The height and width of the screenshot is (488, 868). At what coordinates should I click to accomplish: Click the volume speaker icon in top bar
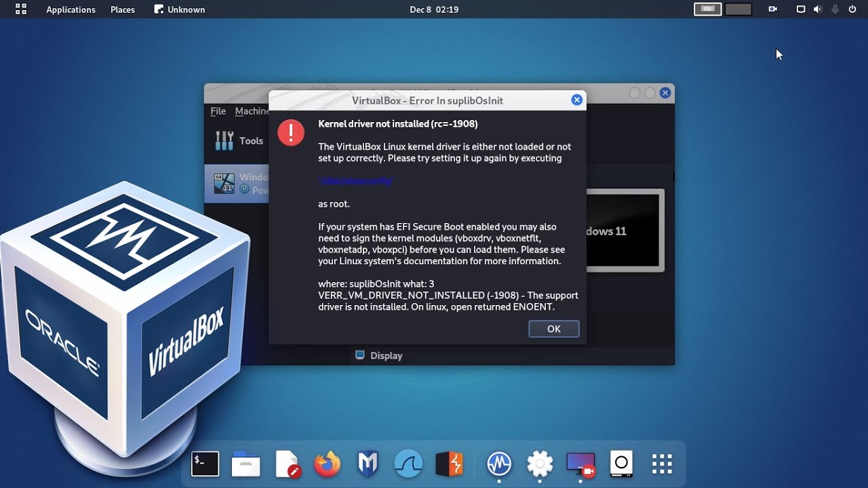tap(818, 9)
